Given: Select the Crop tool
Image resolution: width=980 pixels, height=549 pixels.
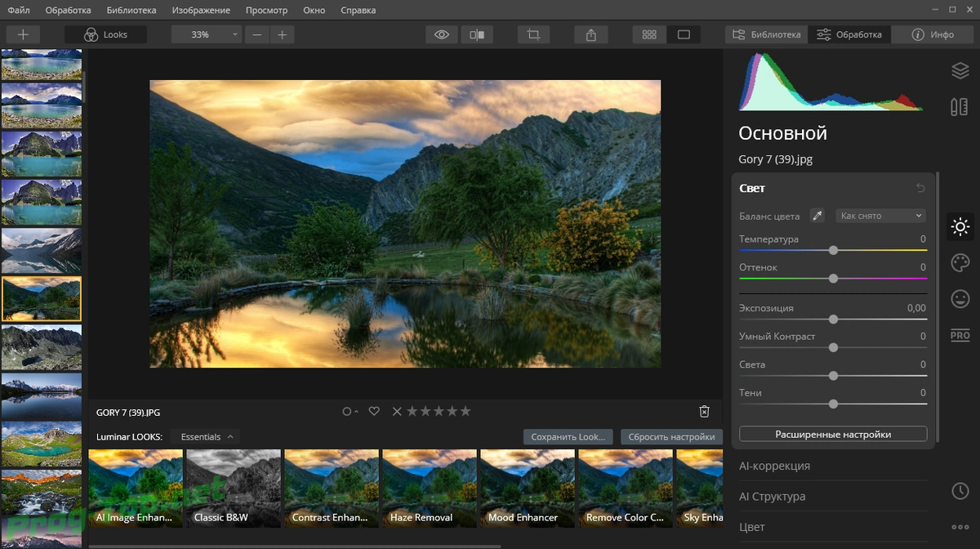Looking at the screenshot, I should [534, 34].
